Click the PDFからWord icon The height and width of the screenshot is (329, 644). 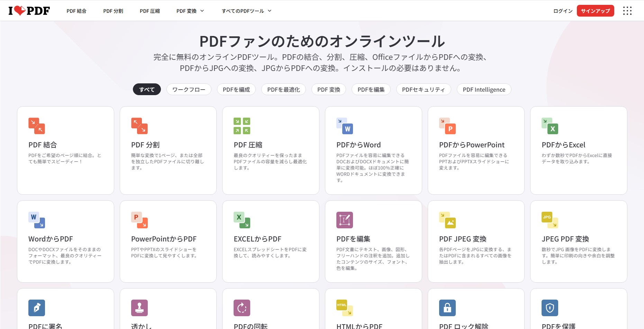[345, 126]
